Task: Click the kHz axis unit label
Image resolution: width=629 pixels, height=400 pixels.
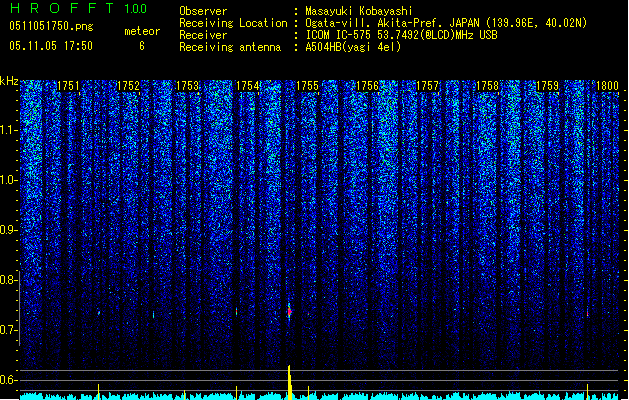Action: [x=9, y=81]
